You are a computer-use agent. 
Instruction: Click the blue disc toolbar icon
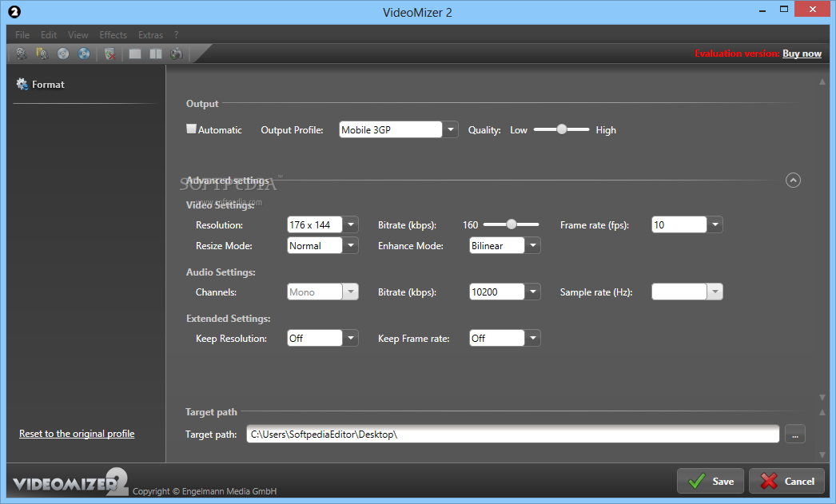tap(84, 54)
